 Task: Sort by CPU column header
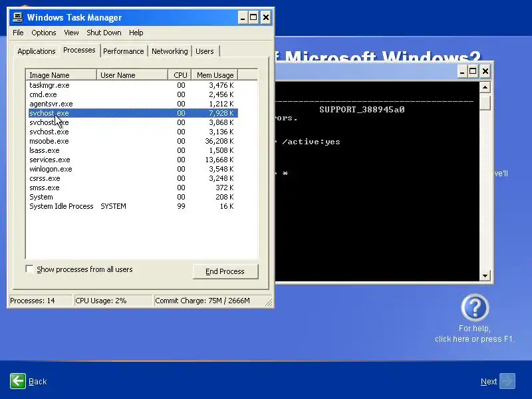click(x=180, y=74)
